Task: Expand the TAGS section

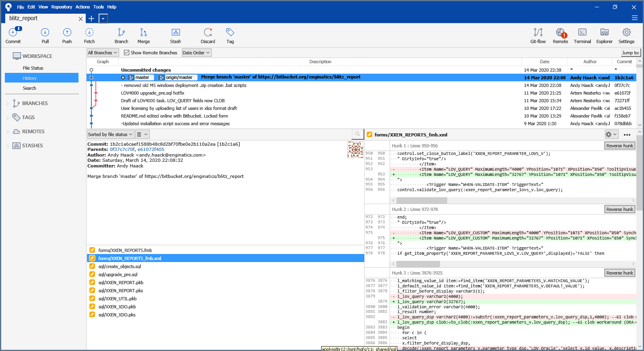Action: [x=8, y=118]
